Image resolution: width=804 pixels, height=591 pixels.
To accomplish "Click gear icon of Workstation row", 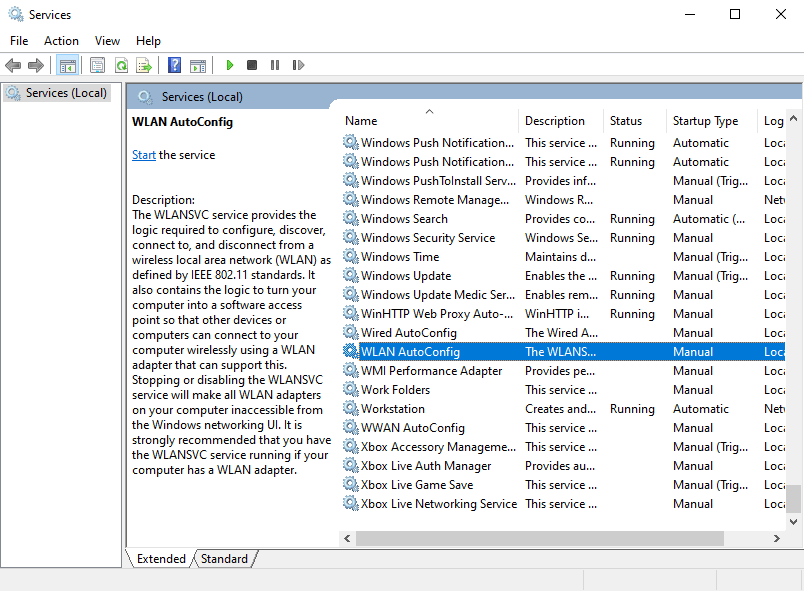I will coord(351,408).
